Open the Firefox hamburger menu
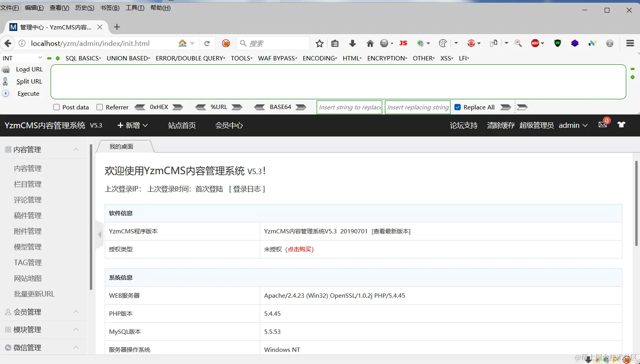The width and height of the screenshot is (640, 364). [x=630, y=43]
